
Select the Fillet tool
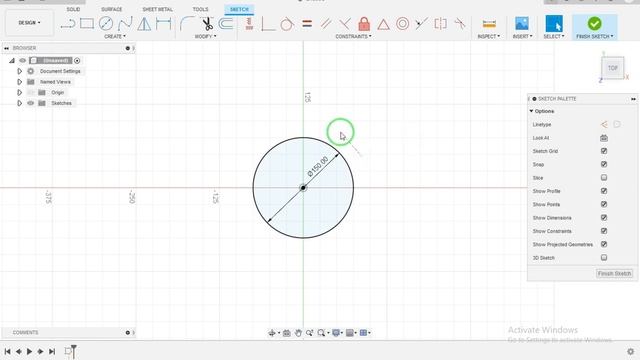(187, 24)
